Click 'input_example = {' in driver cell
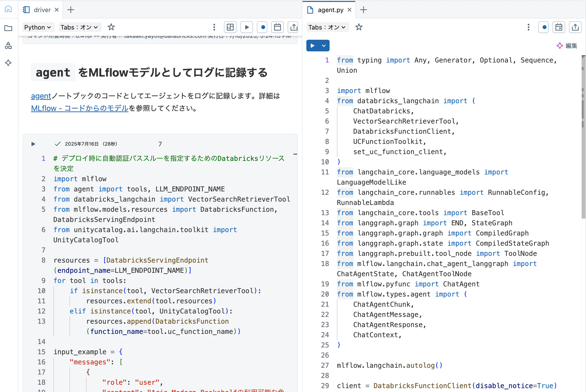Screen dimensions: 586x392 click(x=88, y=352)
